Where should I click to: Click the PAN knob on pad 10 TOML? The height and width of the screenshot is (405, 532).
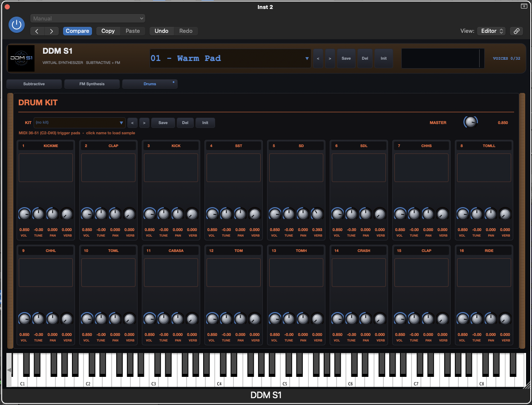pos(115,319)
